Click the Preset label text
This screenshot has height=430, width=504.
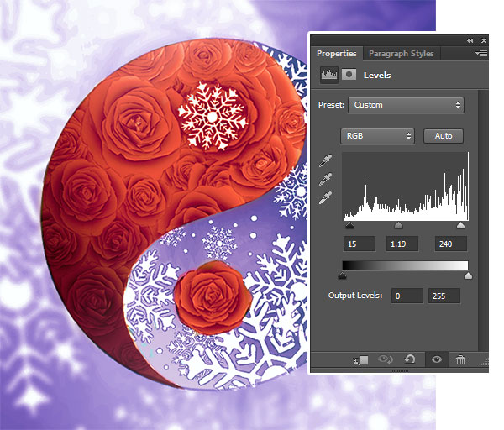[x=331, y=105]
